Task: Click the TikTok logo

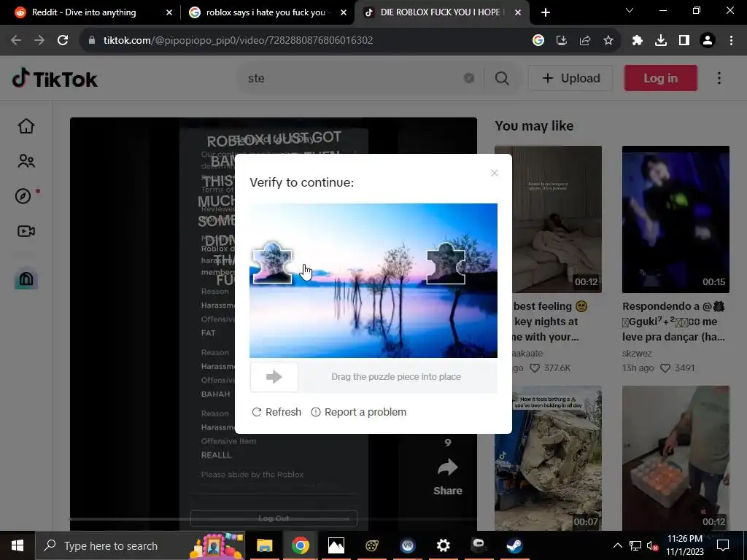Action: pyautogui.click(x=54, y=79)
